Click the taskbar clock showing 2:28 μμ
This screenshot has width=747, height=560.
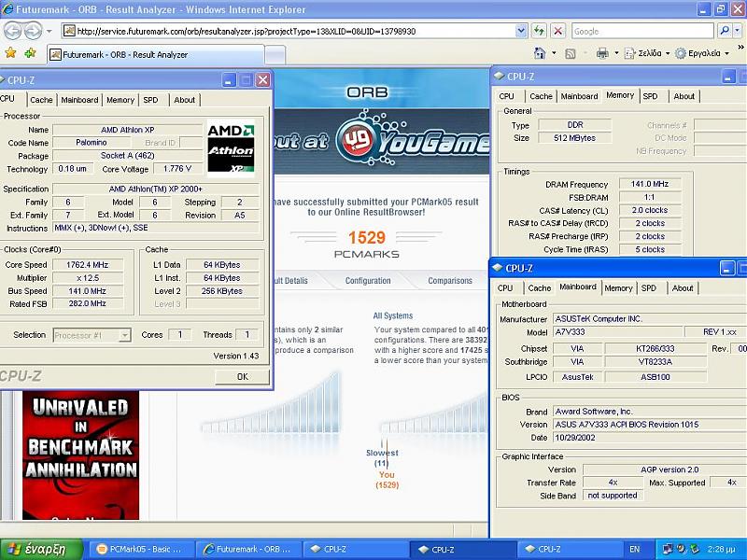point(721,549)
